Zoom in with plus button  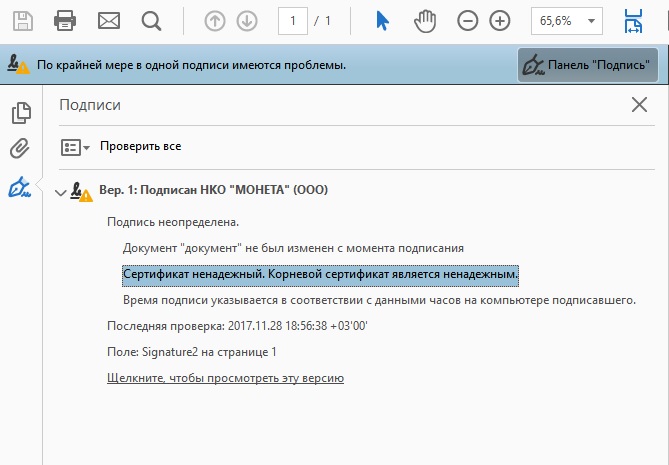(x=500, y=20)
